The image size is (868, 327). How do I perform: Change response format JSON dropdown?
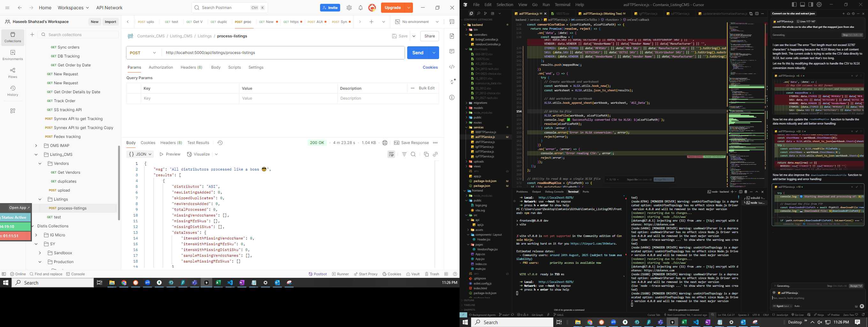pyautogui.click(x=140, y=154)
